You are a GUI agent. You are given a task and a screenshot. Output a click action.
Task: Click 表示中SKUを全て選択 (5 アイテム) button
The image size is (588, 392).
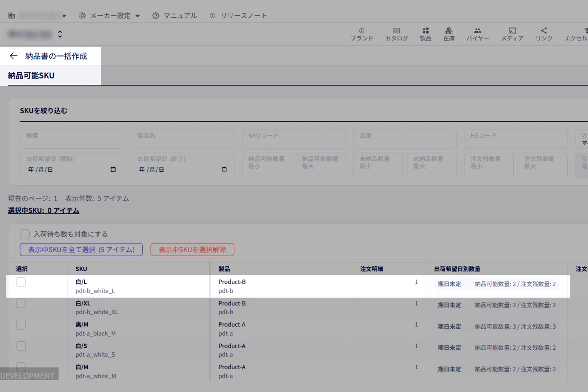click(x=81, y=250)
